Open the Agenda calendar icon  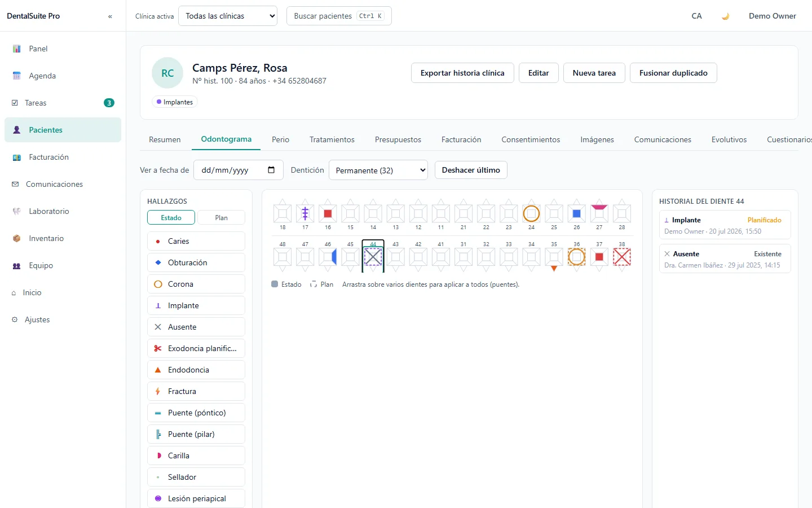17,76
